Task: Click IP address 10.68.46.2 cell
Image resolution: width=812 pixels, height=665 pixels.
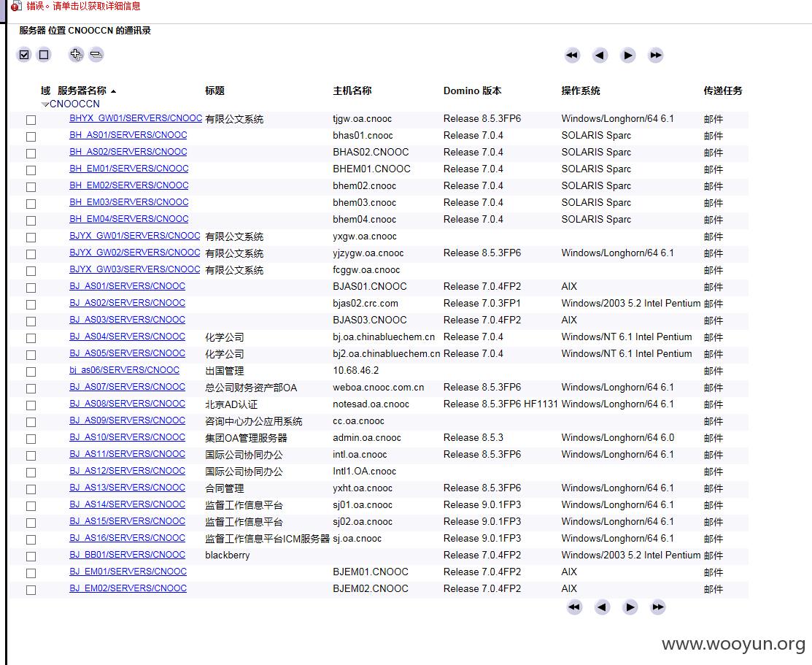Action: [x=356, y=371]
